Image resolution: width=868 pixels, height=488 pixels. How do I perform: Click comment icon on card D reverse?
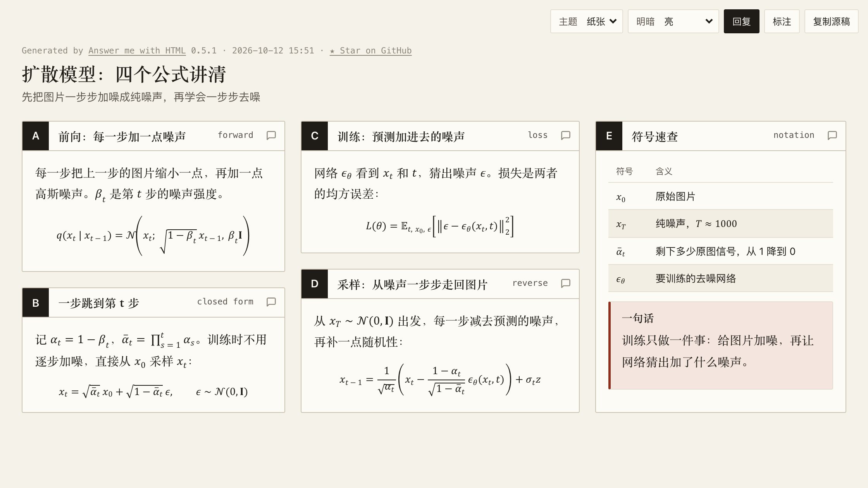tap(566, 284)
